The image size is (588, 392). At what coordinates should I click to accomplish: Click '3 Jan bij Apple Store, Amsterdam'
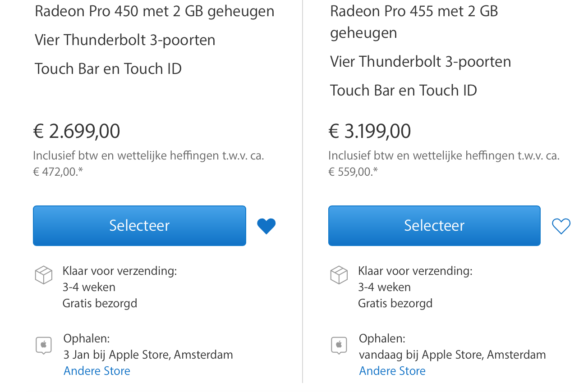(148, 355)
